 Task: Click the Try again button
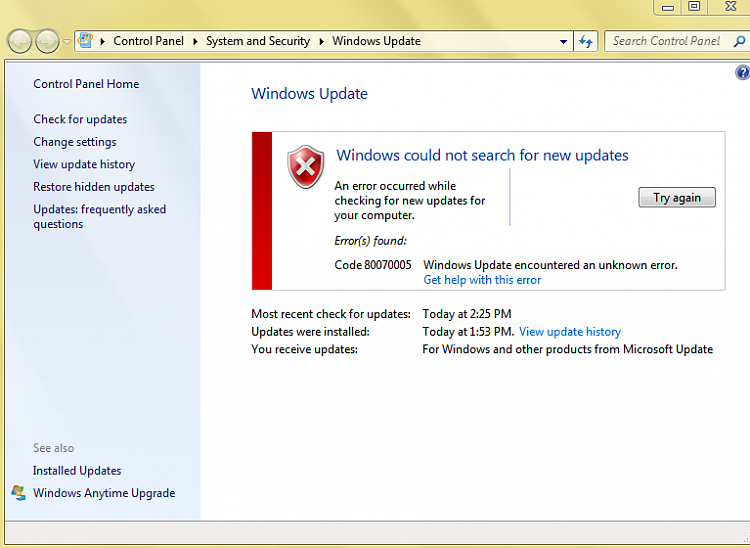[677, 197]
